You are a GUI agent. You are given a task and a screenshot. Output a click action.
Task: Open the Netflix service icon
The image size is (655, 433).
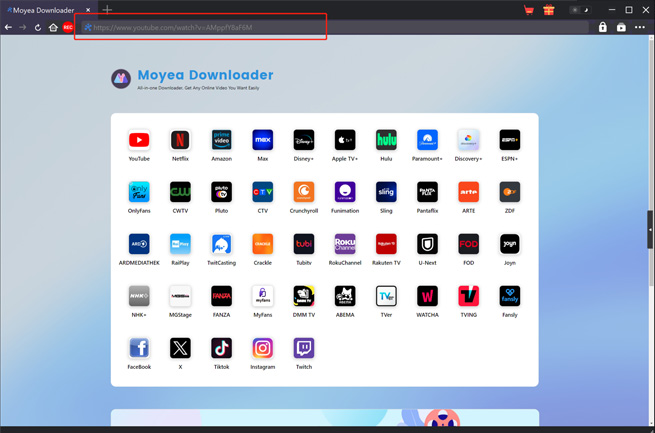[x=180, y=140]
